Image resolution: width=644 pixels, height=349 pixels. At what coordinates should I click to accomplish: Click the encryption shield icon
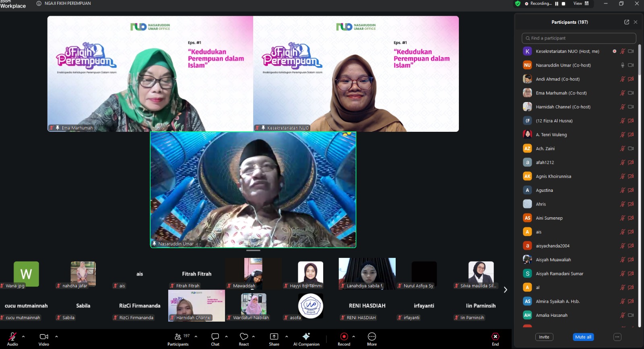click(518, 4)
